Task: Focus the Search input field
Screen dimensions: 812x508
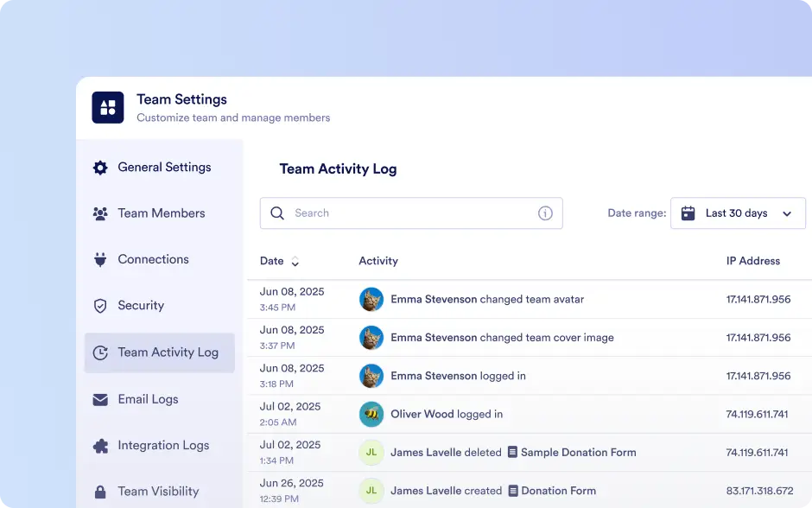Action: (411, 213)
